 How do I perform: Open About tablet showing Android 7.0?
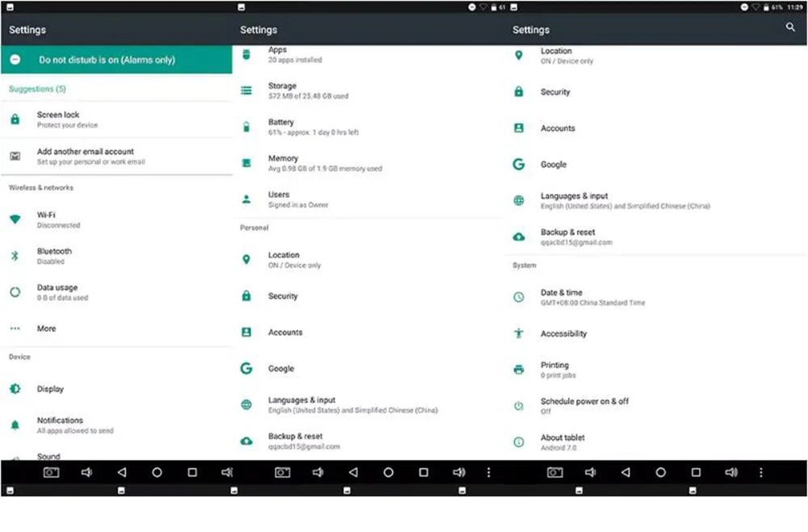coord(657,442)
